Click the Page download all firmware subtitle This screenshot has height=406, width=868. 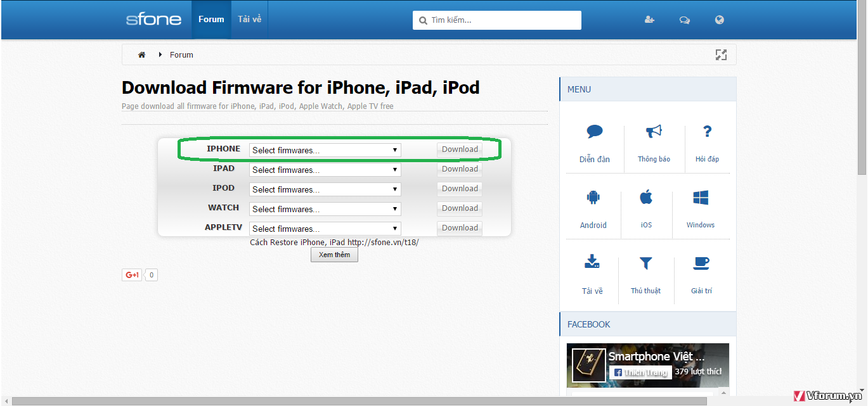coord(257,106)
